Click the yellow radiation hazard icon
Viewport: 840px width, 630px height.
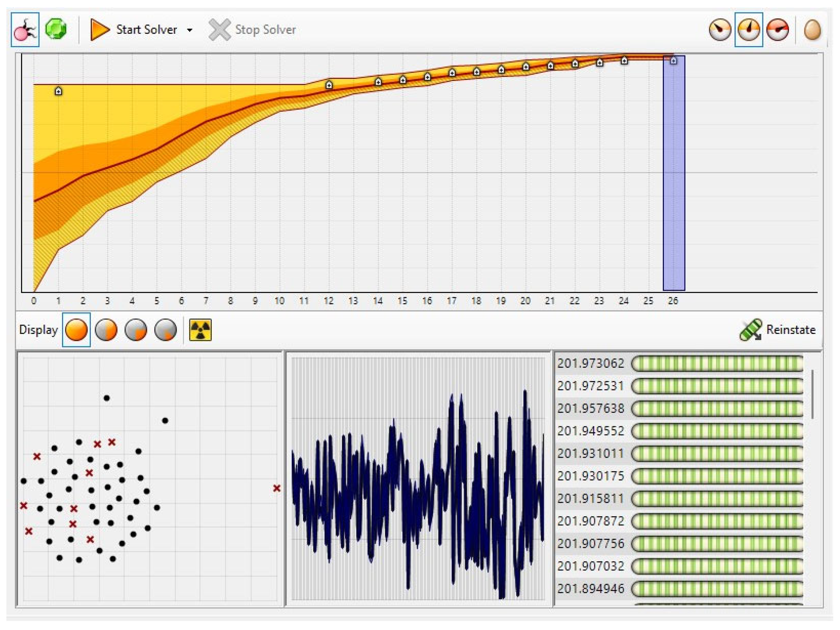200,330
